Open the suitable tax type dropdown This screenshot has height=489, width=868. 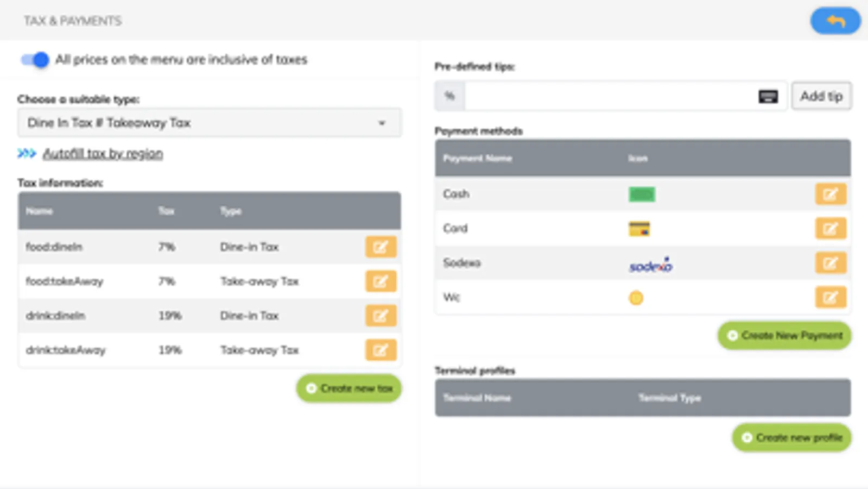point(209,123)
